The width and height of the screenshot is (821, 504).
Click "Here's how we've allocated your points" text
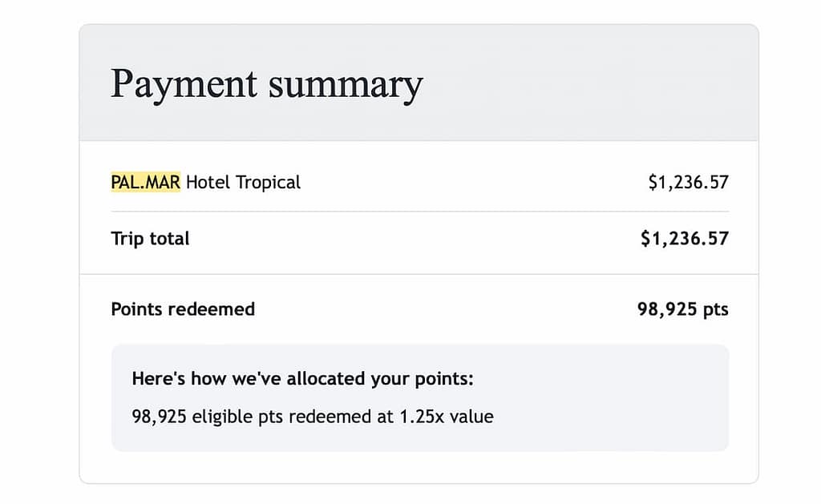tap(302, 378)
